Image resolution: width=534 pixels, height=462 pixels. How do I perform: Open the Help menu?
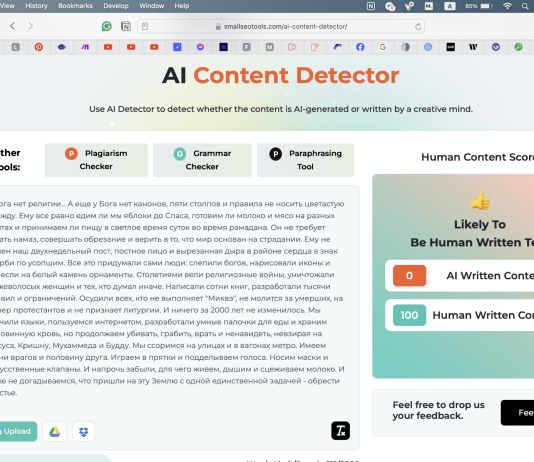[182, 6]
